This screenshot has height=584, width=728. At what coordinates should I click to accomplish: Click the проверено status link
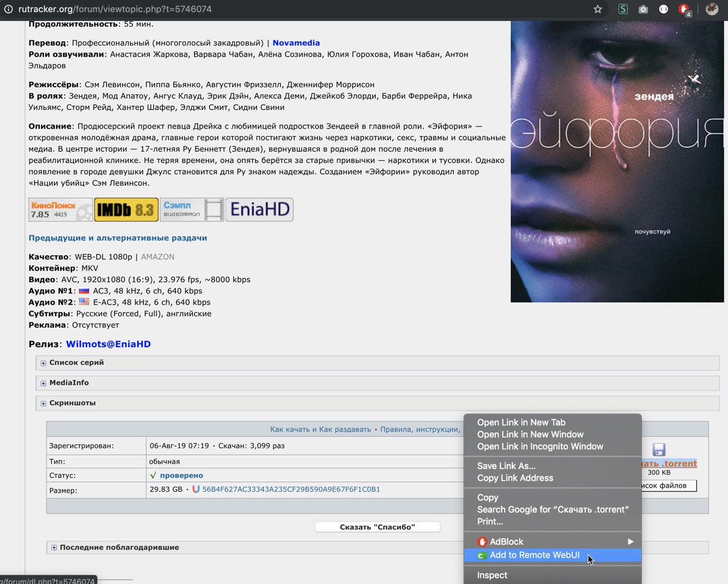[181, 475]
